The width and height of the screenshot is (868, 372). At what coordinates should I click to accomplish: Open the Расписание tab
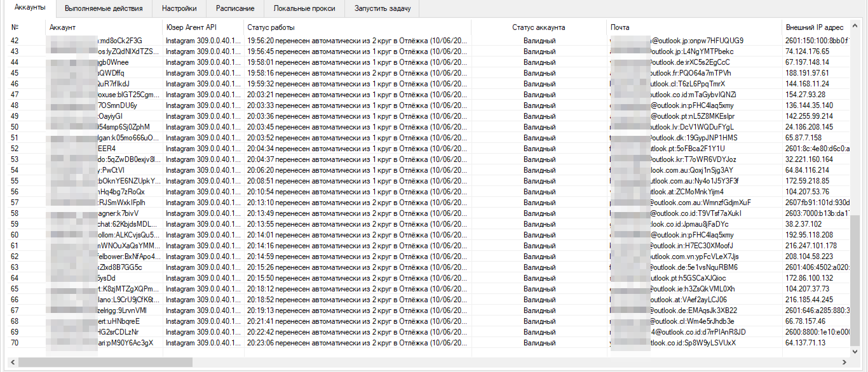[x=234, y=9]
